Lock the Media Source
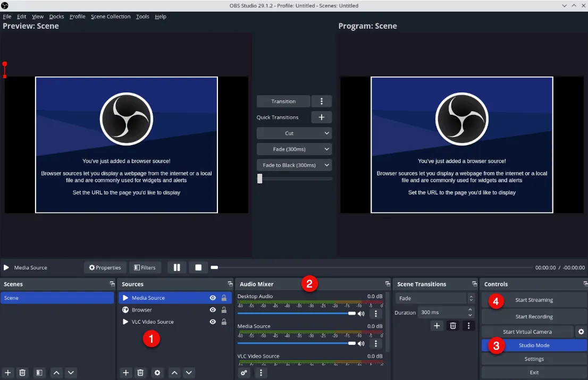This screenshot has width=588, height=380. pyautogui.click(x=224, y=298)
